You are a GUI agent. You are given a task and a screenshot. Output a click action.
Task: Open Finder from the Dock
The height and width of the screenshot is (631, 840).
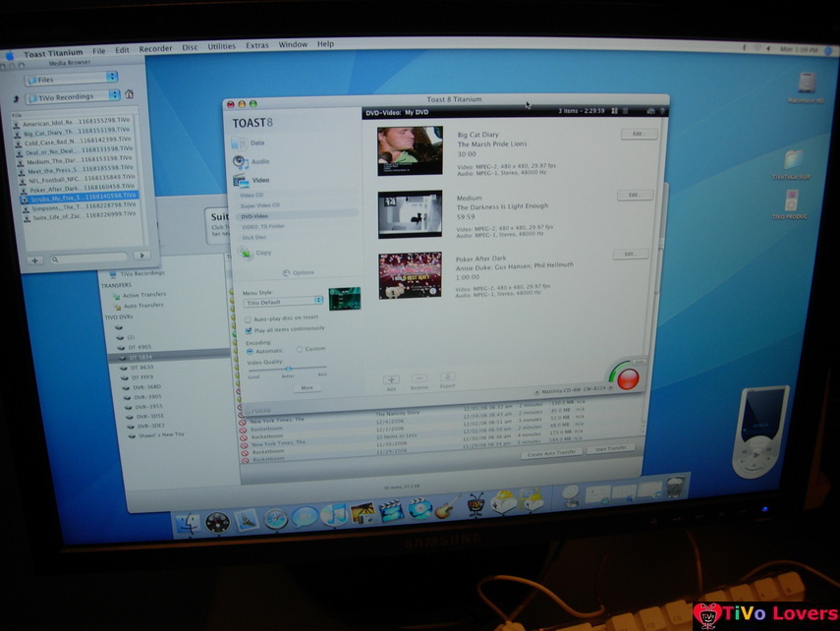click(188, 521)
